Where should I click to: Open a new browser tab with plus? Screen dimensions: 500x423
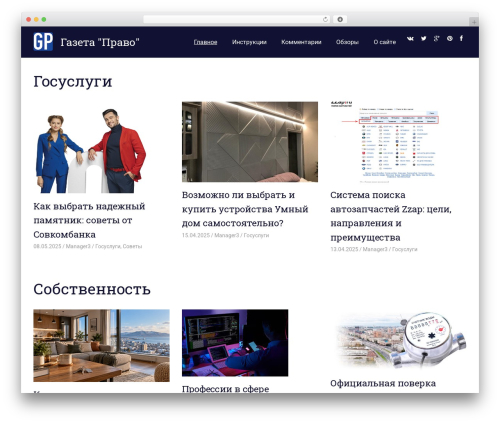pos(474,22)
